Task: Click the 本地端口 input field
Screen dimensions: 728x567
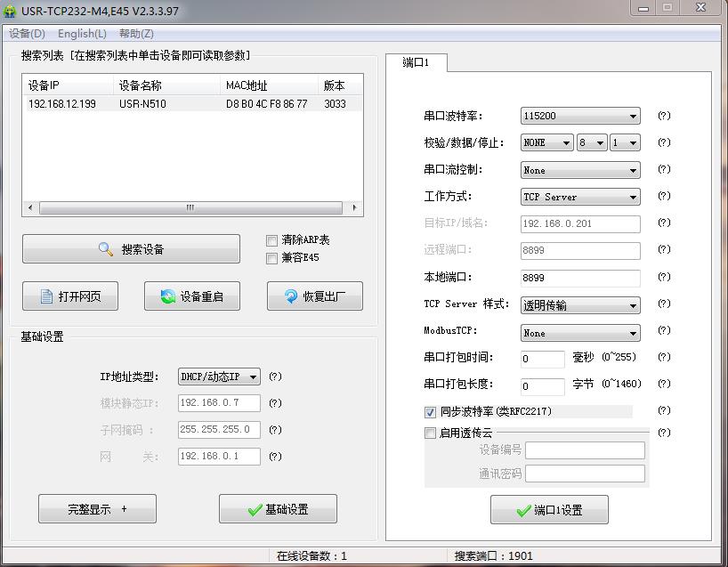Action: click(x=580, y=278)
